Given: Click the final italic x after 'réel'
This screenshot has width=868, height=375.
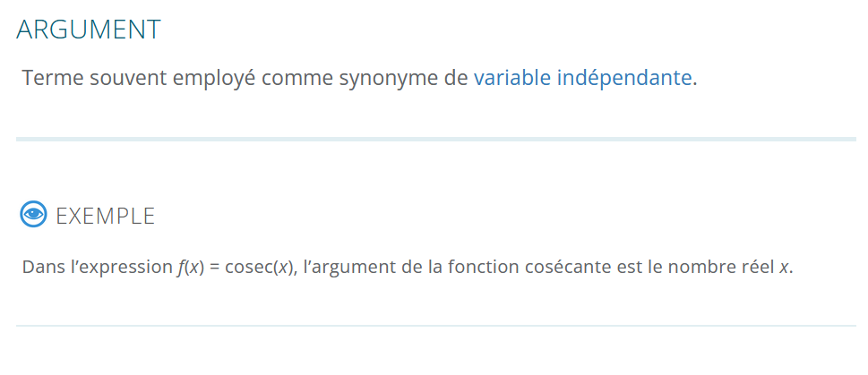Looking at the screenshot, I should pyautogui.click(x=784, y=267).
